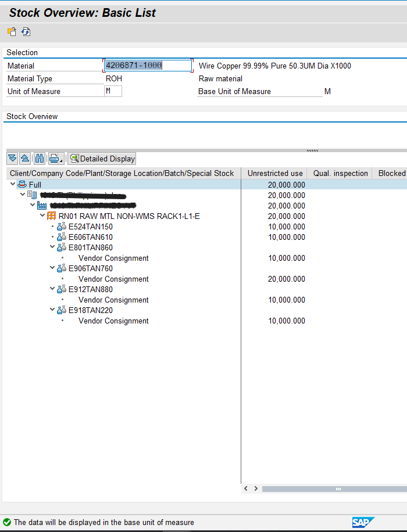
Task: Select the E606TAN610 batch row
Action: (90, 237)
